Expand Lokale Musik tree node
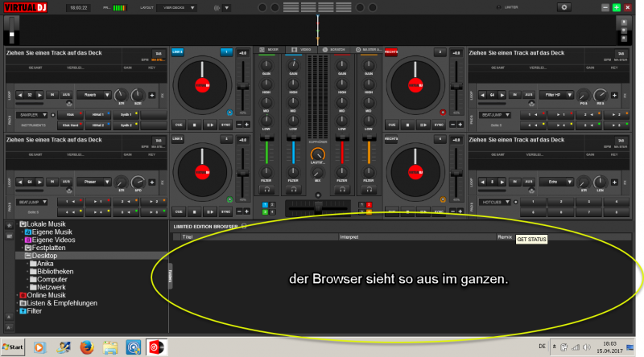This screenshot has width=644, height=357. 17,224
